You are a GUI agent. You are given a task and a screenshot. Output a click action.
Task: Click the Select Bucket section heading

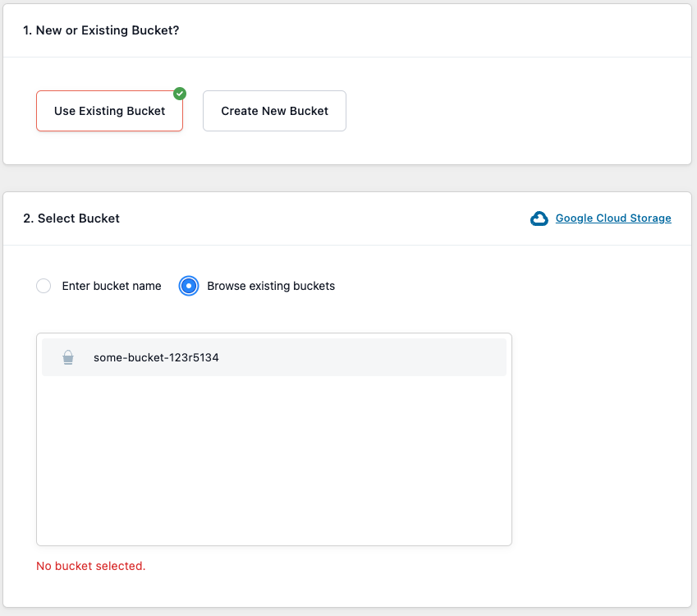pyautogui.click(x=71, y=218)
